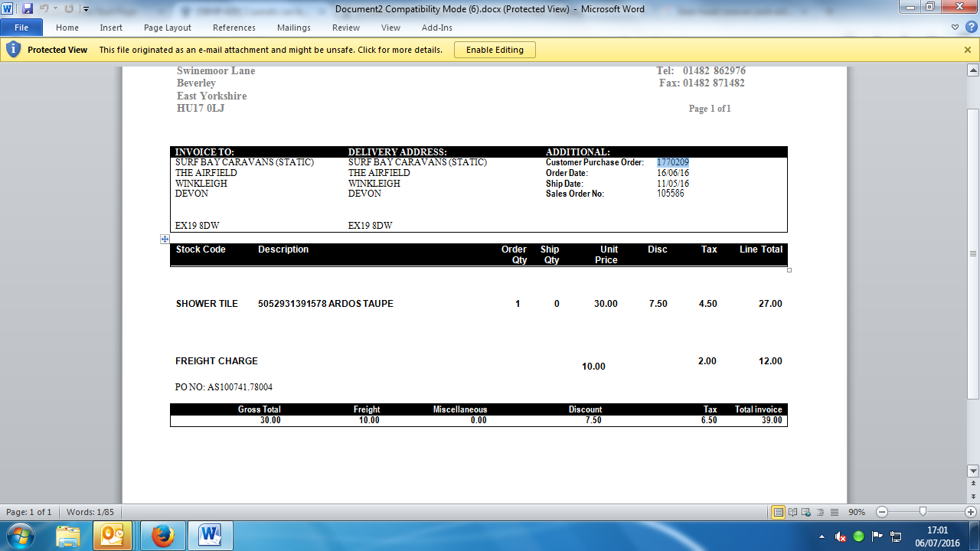
Task: Close the Protected View message bar
Action: 968,50
